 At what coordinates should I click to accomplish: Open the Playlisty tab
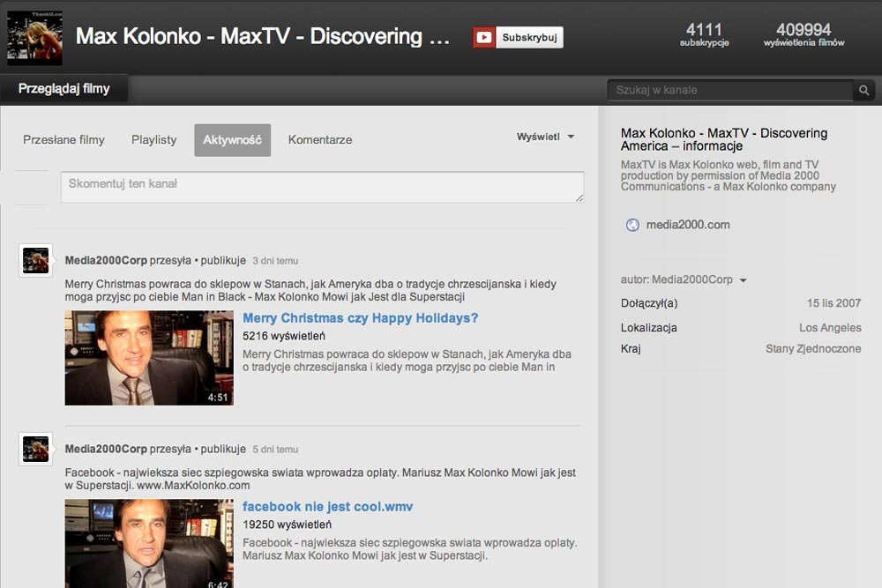pos(154,139)
